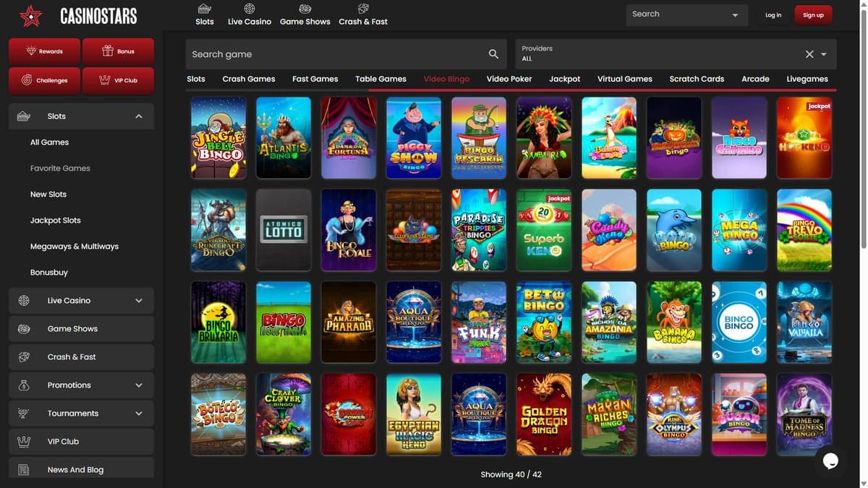Open Atlantis Bingo game thumbnail
The width and height of the screenshot is (868, 488).
(284, 137)
